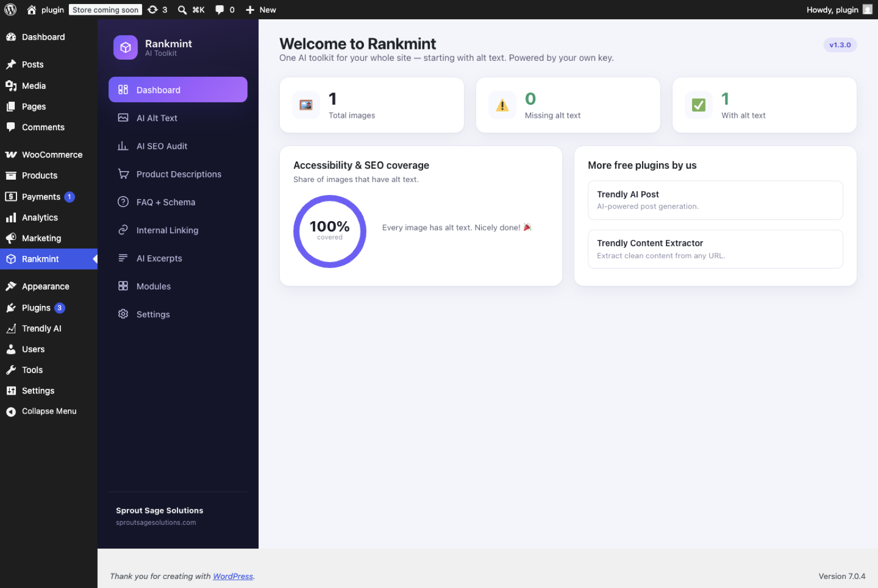Viewport: 878px width, 588px height.
Task: Click the Tools wrench icon
Action: coord(11,370)
